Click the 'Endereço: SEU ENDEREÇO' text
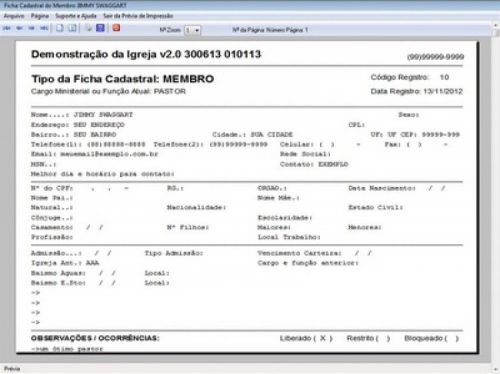The height and width of the screenshot is (374, 500). point(78,125)
